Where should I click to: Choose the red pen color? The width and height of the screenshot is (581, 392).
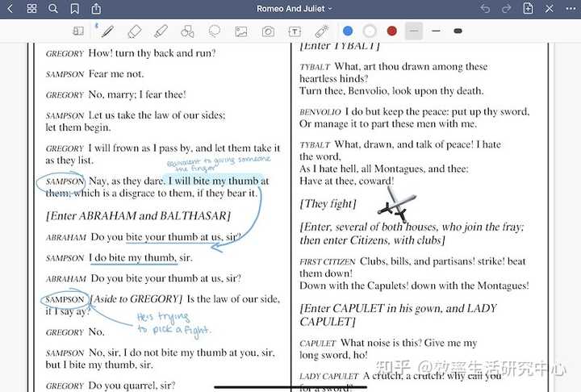(x=391, y=31)
